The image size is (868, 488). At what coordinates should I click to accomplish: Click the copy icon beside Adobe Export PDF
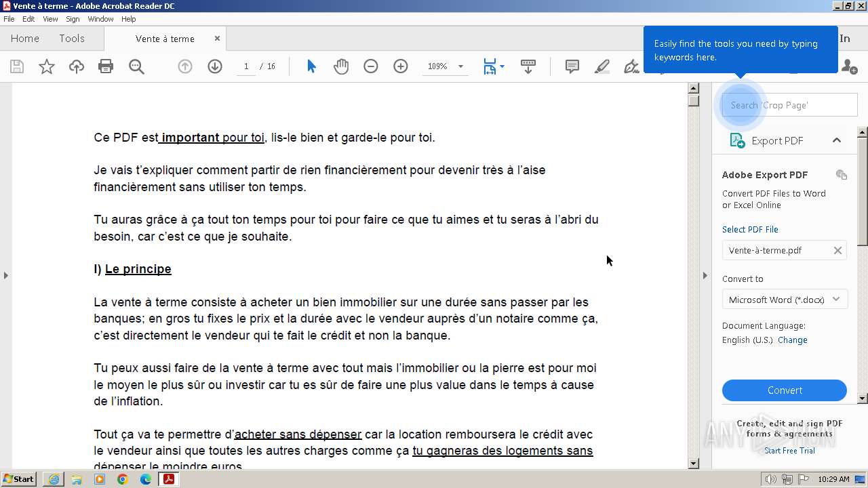coord(842,175)
